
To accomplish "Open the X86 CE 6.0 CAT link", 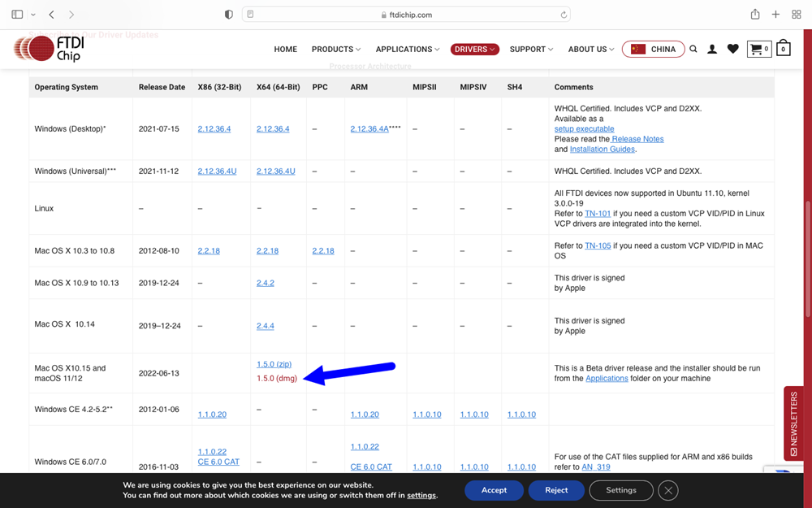I will tap(218, 462).
